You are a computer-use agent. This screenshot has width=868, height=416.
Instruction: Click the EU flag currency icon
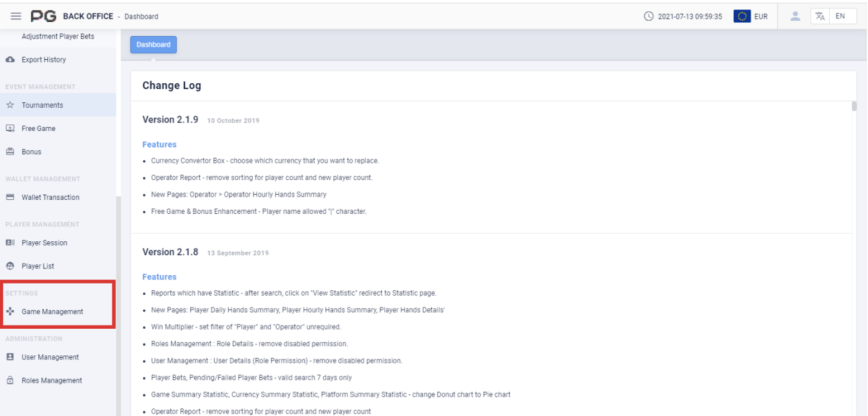click(742, 16)
